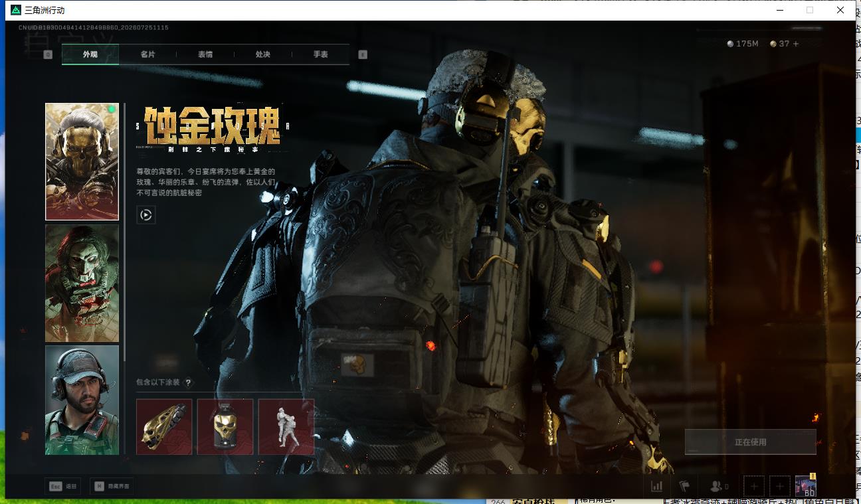Open the 外观 appearance tab
Viewport: 861px width, 504px height.
click(x=90, y=54)
